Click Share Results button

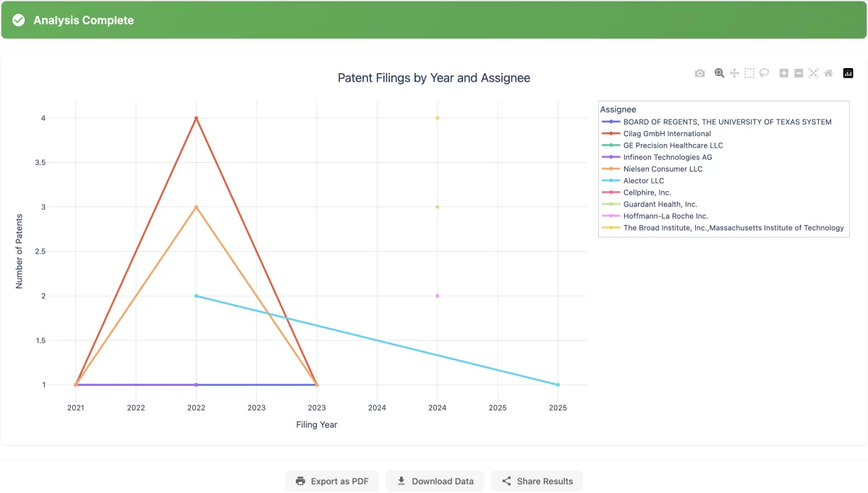click(x=537, y=481)
